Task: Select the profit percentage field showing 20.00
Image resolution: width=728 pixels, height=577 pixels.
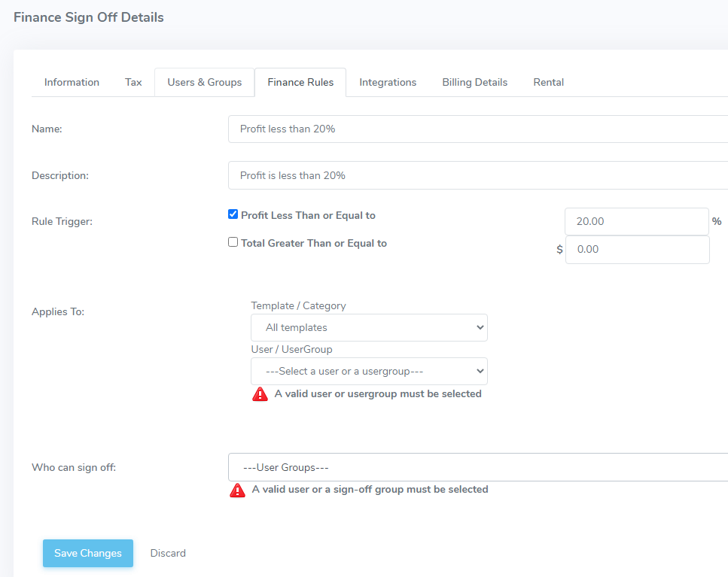Action: click(637, 221)
